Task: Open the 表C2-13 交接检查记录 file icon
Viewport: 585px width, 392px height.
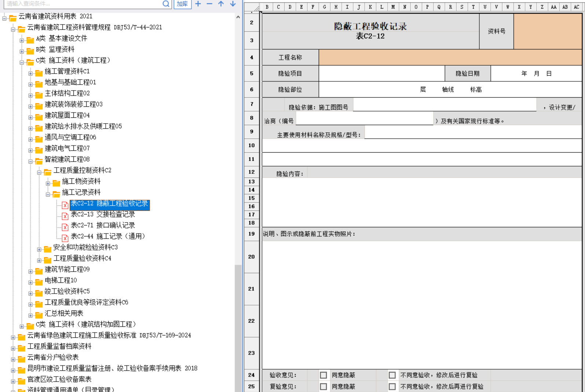Action: point(65,216)
